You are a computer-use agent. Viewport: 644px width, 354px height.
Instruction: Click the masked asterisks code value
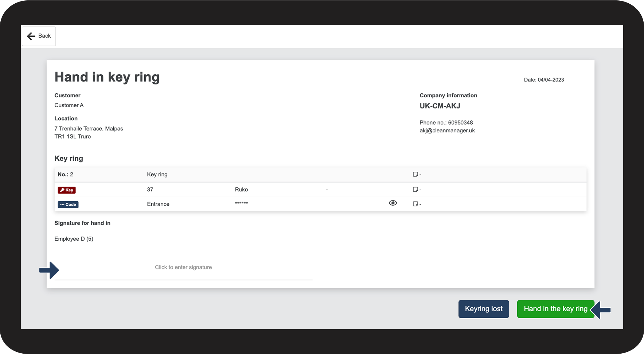pos(241,203)
